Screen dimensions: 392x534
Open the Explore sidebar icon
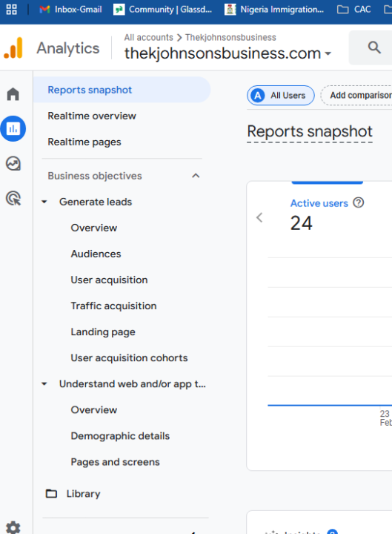(x=13, y=163)
